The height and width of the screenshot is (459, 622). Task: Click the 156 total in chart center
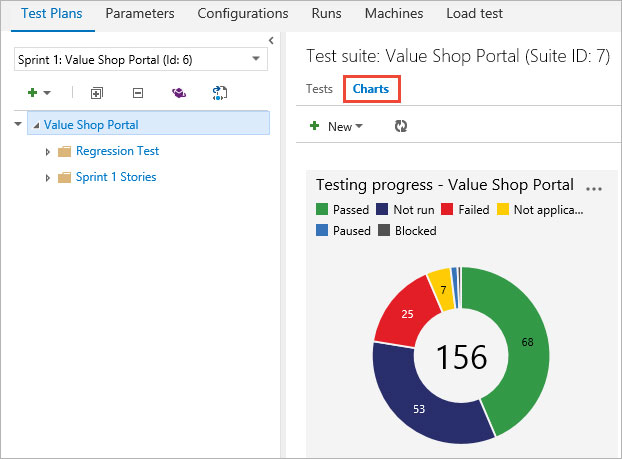(461, 357)
